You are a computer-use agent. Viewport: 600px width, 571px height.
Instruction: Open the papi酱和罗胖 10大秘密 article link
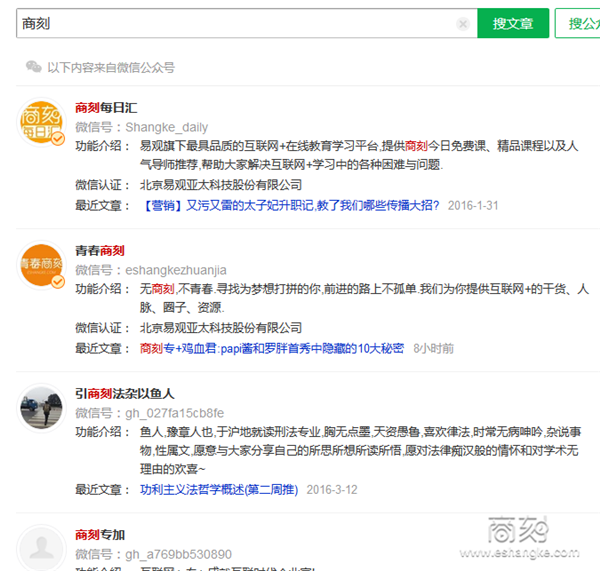(271, 348)
